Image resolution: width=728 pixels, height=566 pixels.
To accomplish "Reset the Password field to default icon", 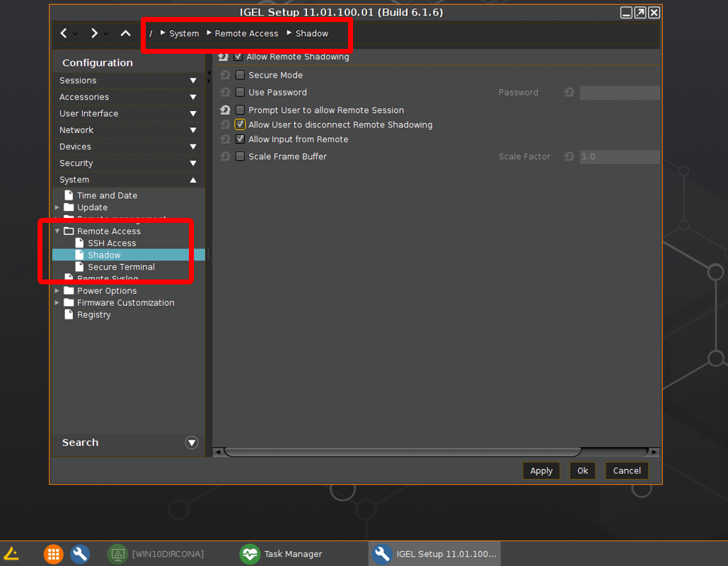I will (570, 92).
